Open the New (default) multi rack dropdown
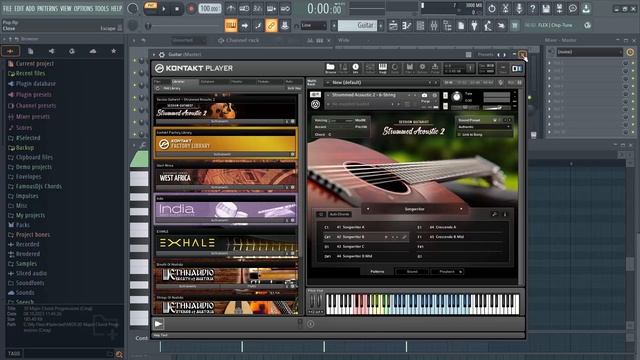This screenshot has height=360, width=640. tap(382, 82)
